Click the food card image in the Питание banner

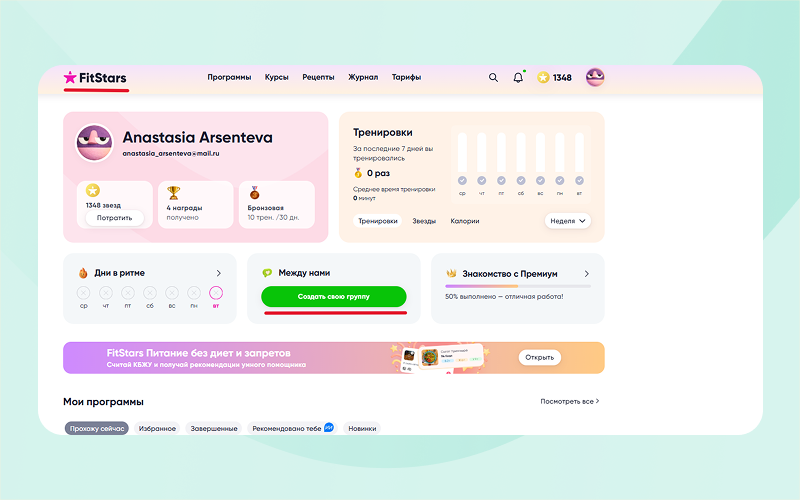point(430,357)
